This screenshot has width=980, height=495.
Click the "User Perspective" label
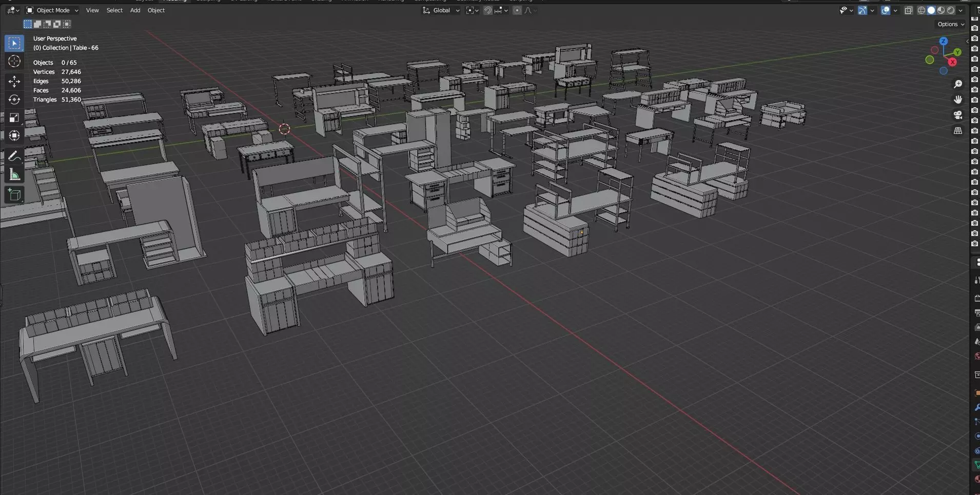point(55,38)
